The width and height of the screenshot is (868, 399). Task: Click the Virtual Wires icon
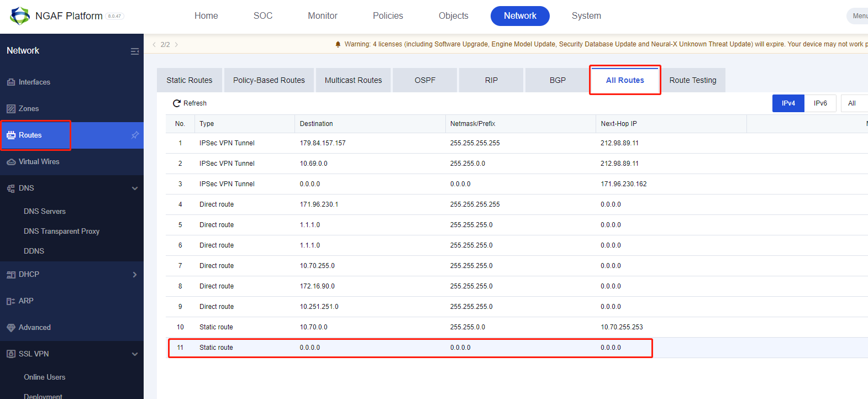[11, 161]
